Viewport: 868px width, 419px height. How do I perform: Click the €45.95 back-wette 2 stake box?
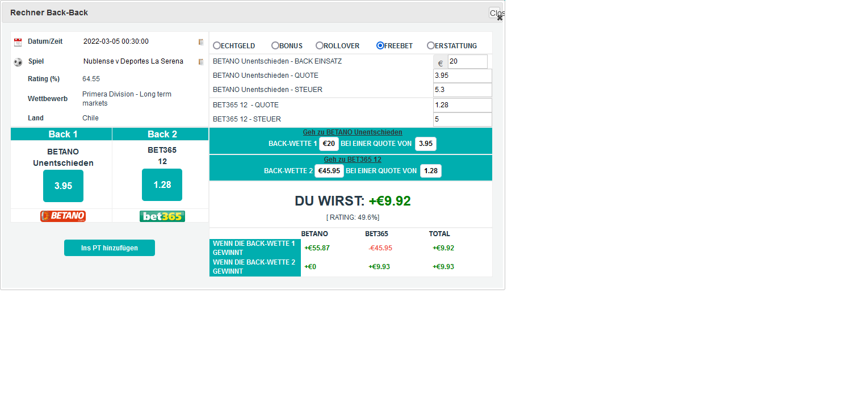[x=329, y=171]
